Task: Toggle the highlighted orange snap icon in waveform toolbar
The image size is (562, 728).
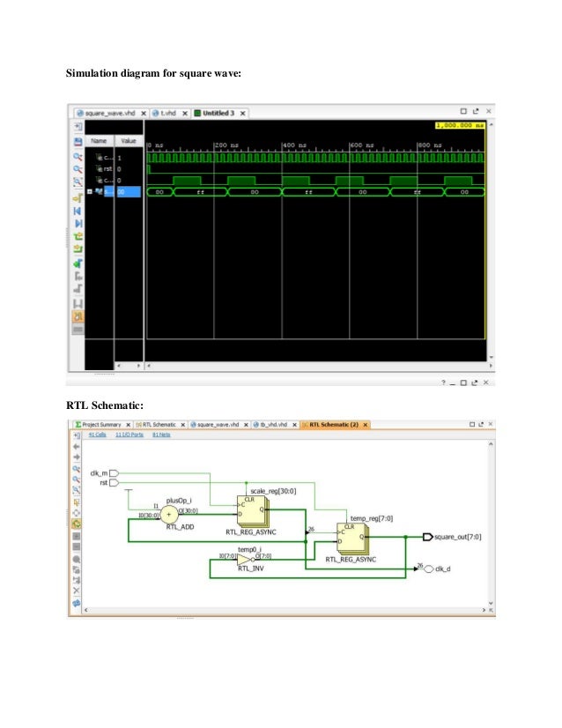Action: [x=78, y=316]
